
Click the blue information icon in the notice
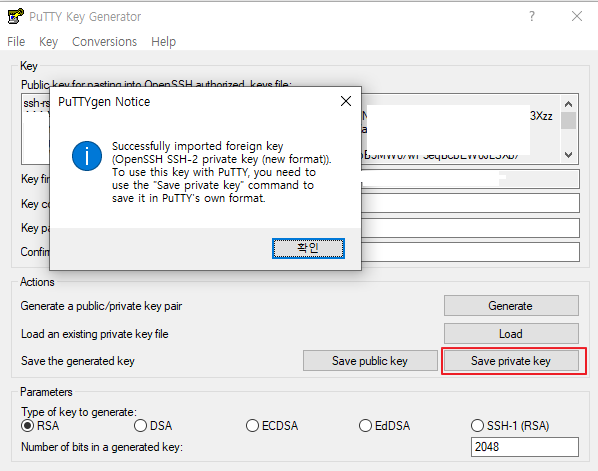(87, 156)
